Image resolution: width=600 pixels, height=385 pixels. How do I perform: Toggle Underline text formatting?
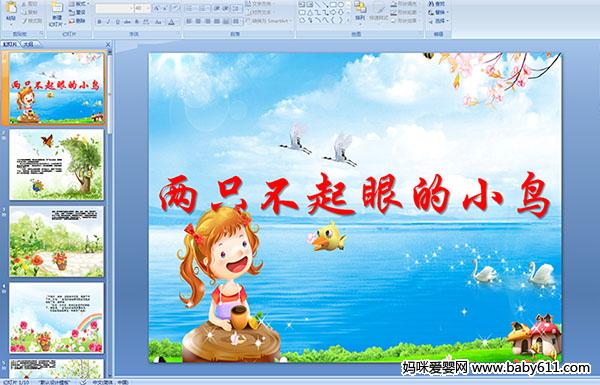[117, 22]
